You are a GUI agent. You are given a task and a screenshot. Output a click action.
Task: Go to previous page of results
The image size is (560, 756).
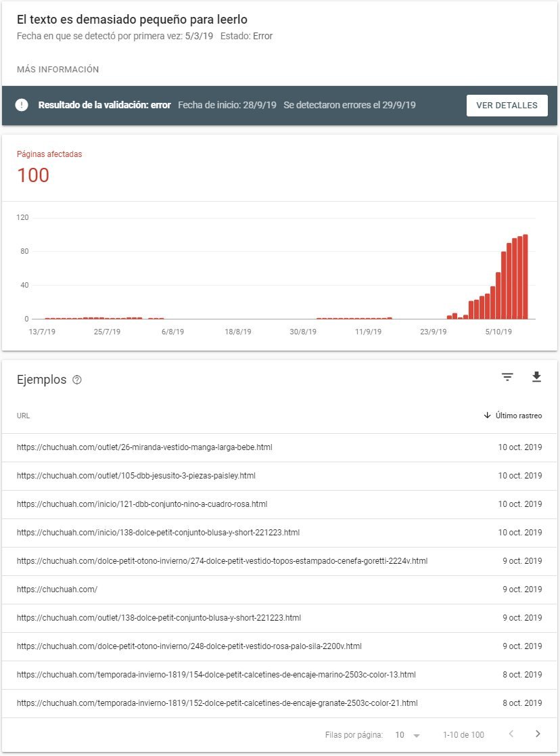pos(511,734)
